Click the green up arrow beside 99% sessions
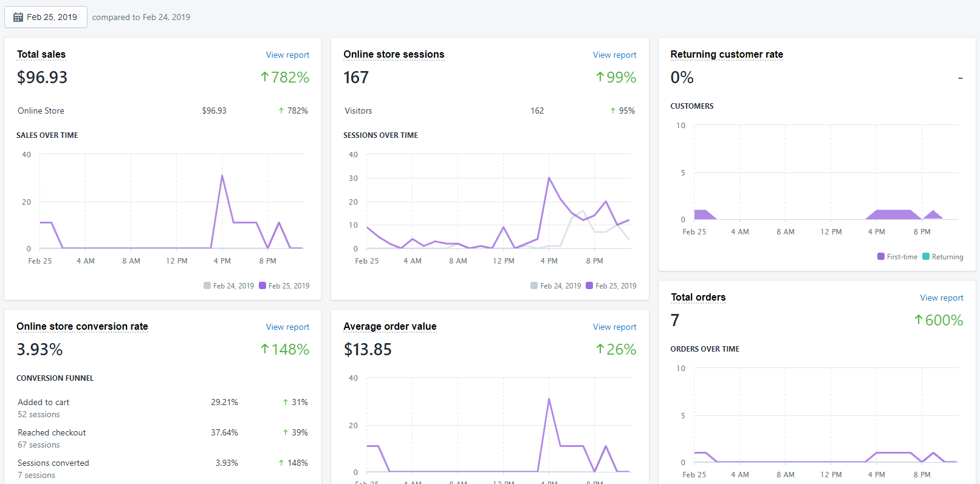Viewport: 980px width, 484px height. tap(600, 77)
